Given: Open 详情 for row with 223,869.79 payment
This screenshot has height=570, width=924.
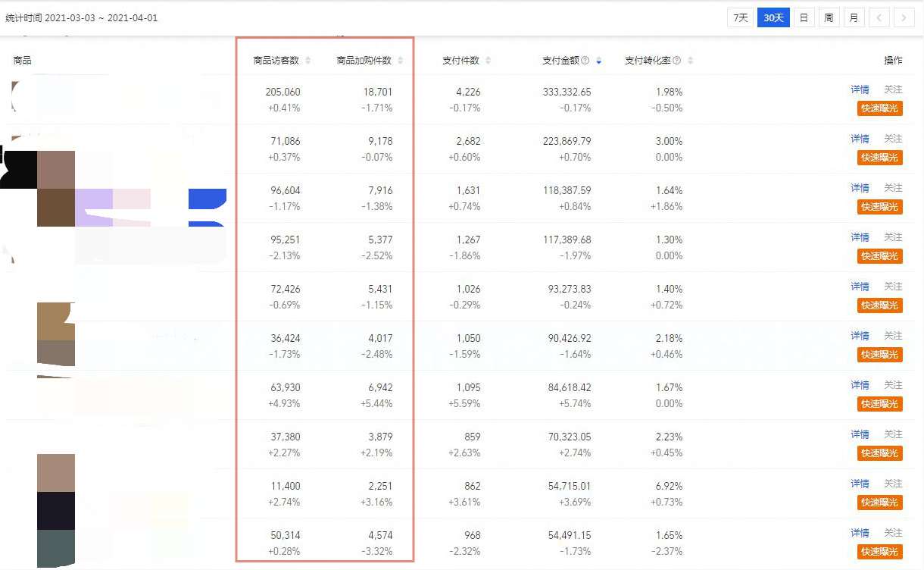Looking at the screenshot, I should pyautogui.click(x=860, y=139).
